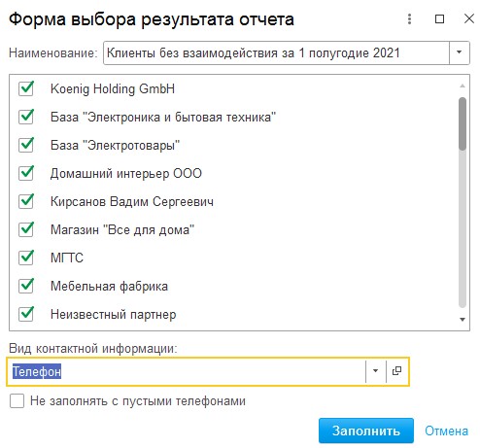This screenshot has height=448, width=480.
Task: Expand the Вид контактной информации dropdown
Action: [x=375, y=371]
